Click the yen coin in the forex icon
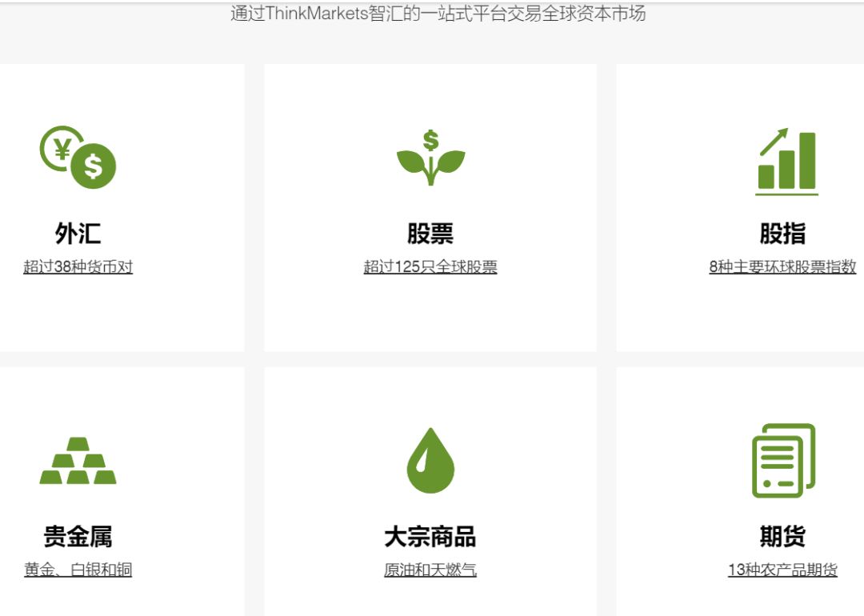 [x=59, y=147]
